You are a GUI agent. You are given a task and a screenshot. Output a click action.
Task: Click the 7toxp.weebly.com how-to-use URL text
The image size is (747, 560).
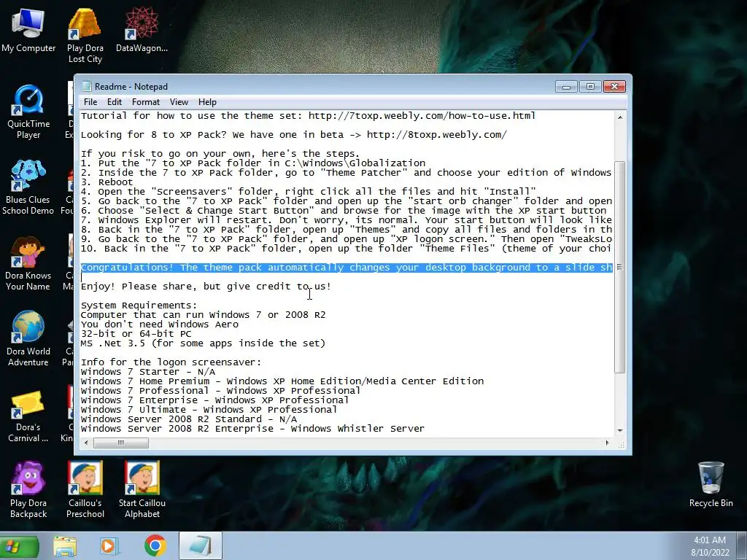point(422,116)
